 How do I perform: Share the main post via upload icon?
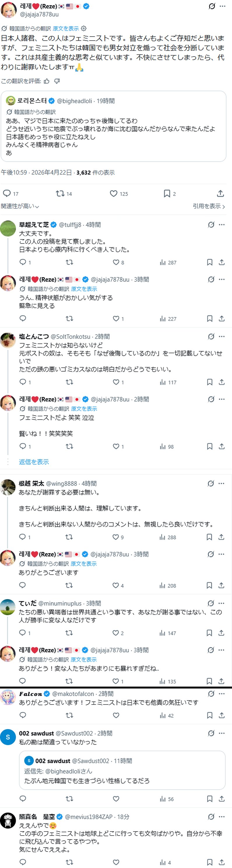click(x=220, y=193)
